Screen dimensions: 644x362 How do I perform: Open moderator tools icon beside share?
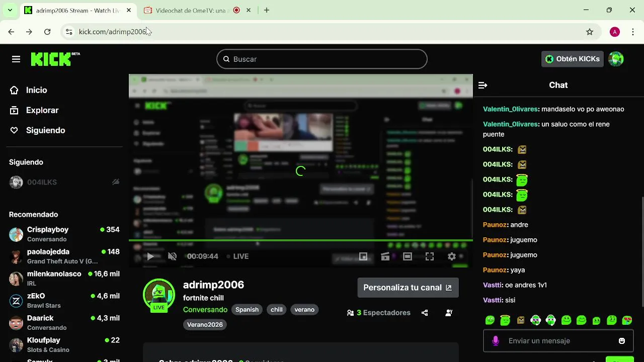click(449, 313)
